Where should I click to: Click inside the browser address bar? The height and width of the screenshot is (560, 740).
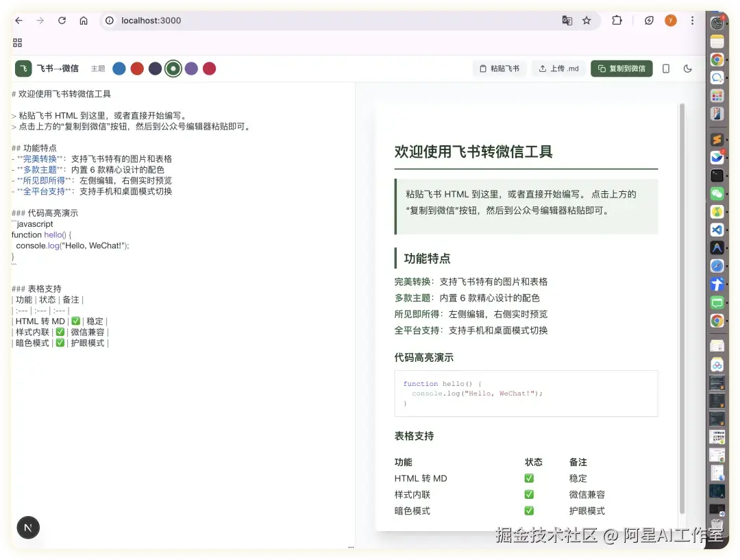[x=274, y=21]
